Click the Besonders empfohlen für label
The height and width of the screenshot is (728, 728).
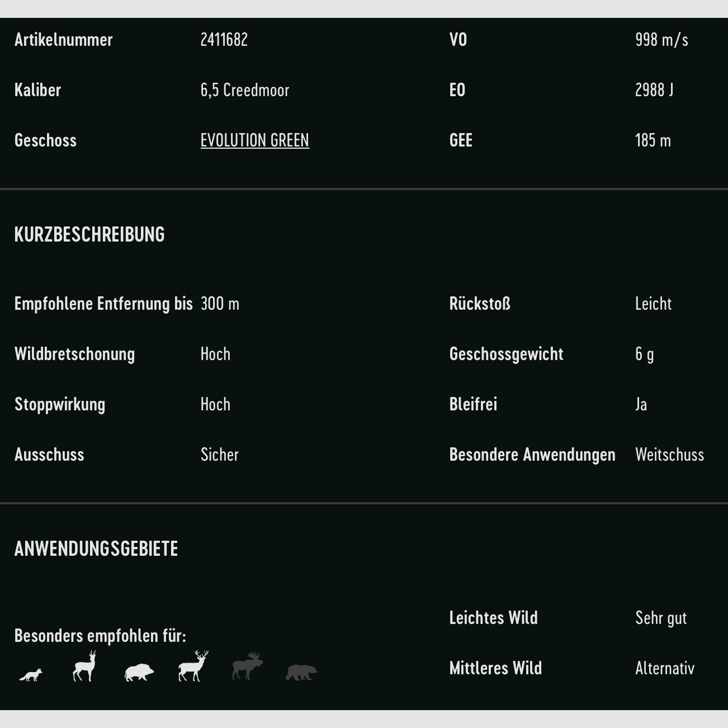tap(100, 636)
